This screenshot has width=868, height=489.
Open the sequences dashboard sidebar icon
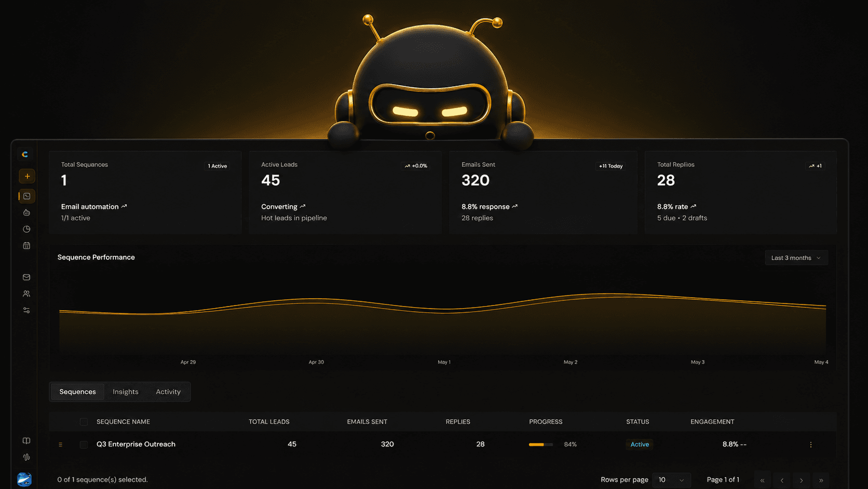27,196
